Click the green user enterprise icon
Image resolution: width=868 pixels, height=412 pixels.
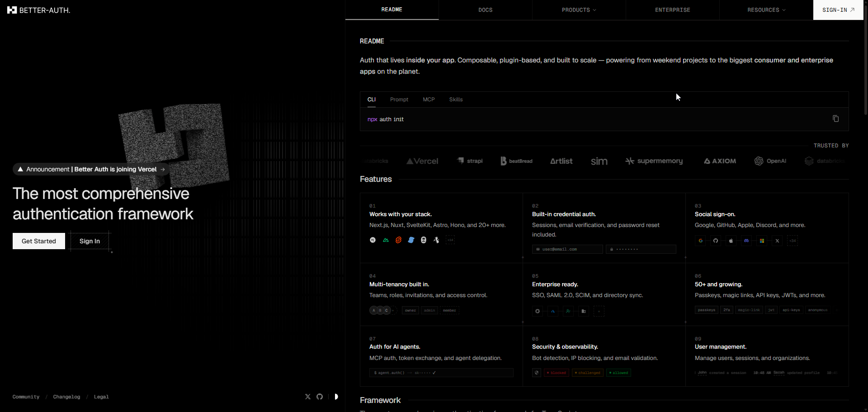(x=568, y=311)
